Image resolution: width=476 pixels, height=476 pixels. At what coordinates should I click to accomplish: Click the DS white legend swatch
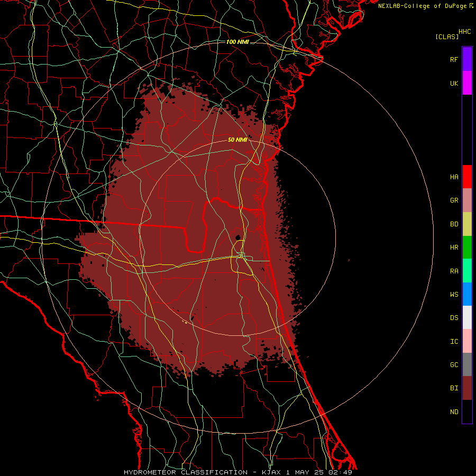pos(467,317)
